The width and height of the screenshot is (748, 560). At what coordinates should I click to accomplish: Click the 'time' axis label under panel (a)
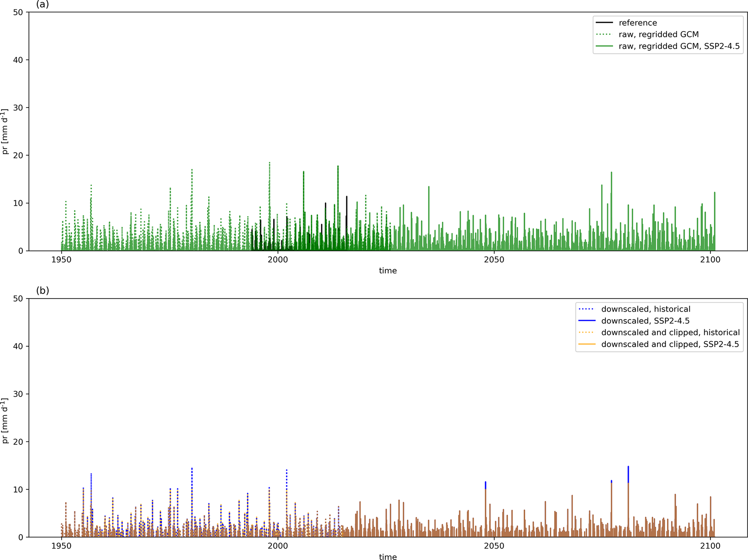pyautogui.click(x=388, y=271)
